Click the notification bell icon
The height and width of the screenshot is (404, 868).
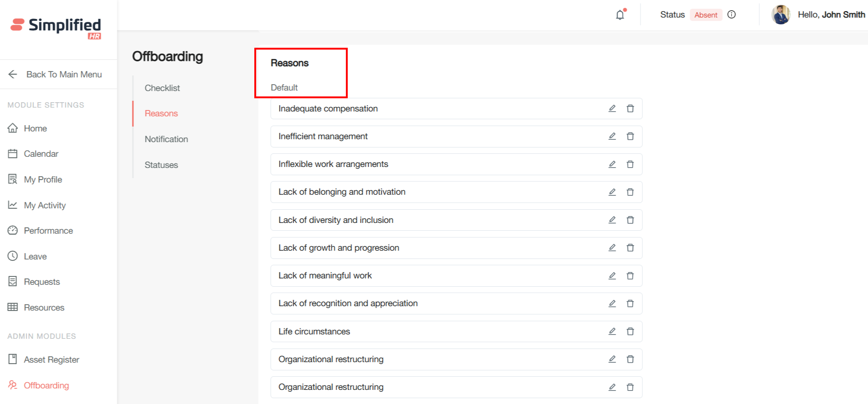tap(620, 15)
